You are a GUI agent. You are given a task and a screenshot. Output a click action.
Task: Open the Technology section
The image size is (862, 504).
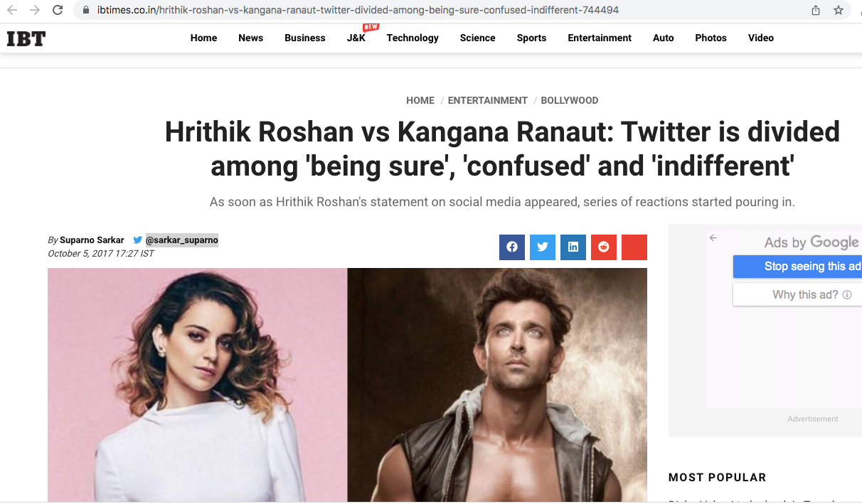click(x=413, y=38)
